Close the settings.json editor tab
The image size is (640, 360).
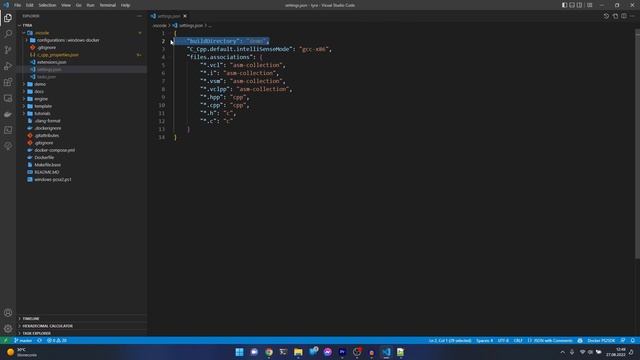pyautogui.click(x=185, y=16)
